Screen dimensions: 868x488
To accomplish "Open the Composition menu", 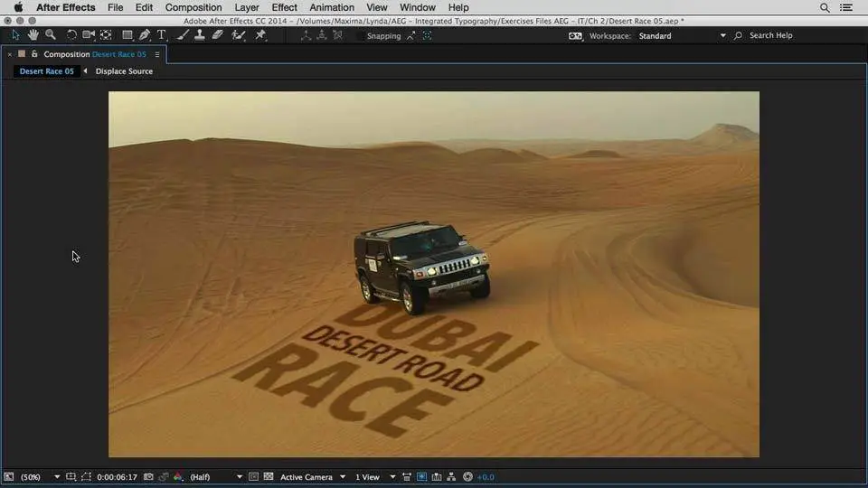I will click(193, 7).
